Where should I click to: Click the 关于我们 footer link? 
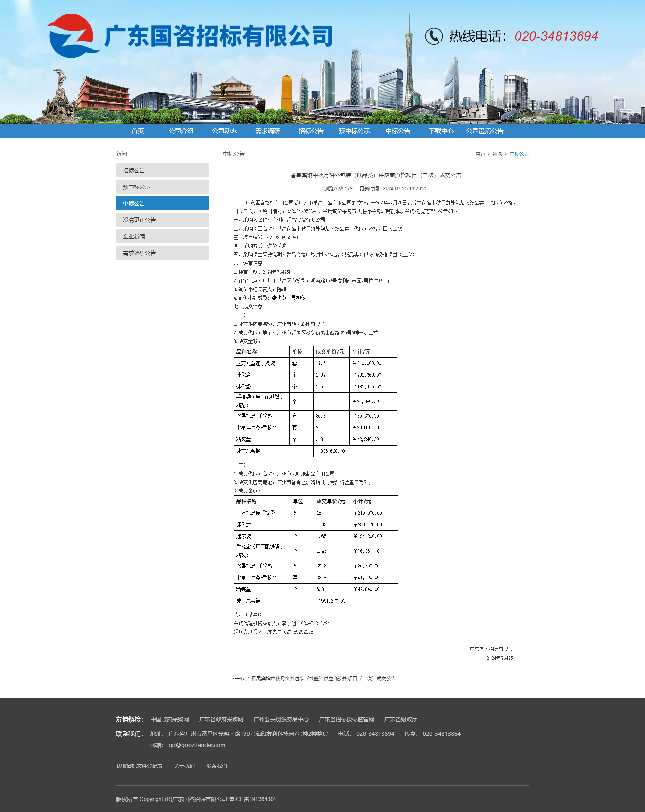point(184,766)
